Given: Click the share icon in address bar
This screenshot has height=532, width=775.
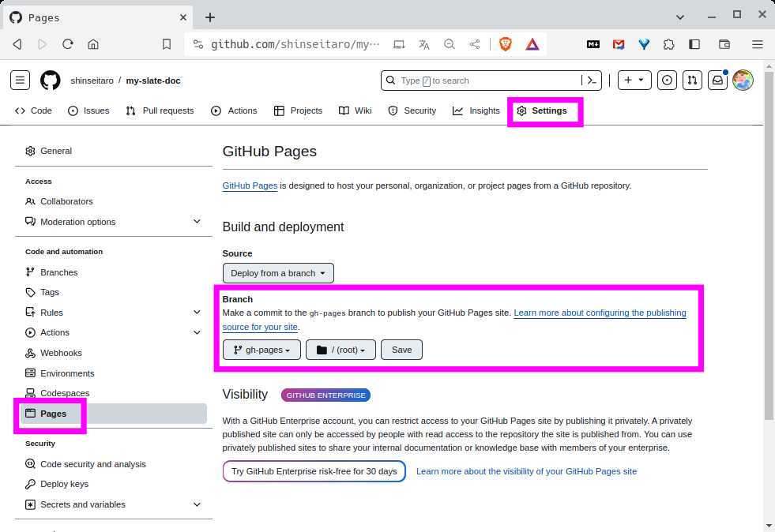Looking at the screenshot, I should (475, 44).
